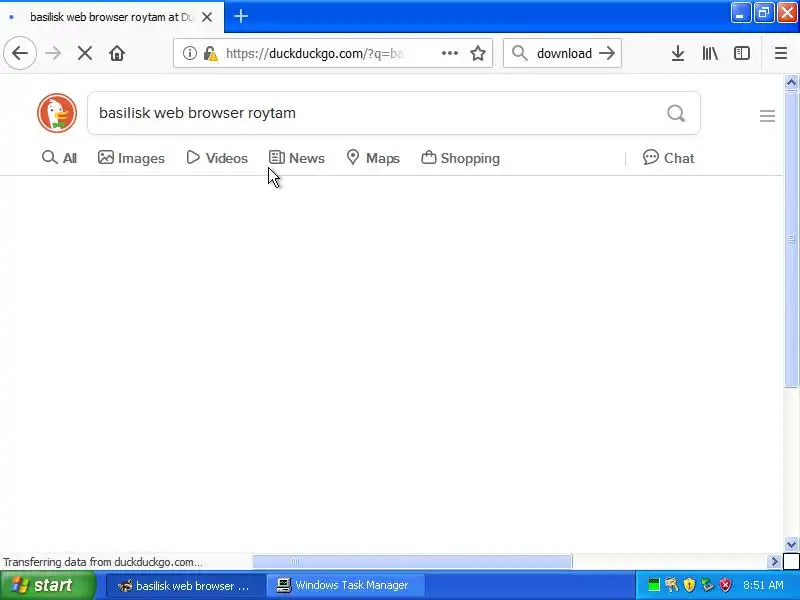Screen dimensions: 800x600
Task: Click the horizontal scrollbar right arrow
Action: (x=774, y=562)
